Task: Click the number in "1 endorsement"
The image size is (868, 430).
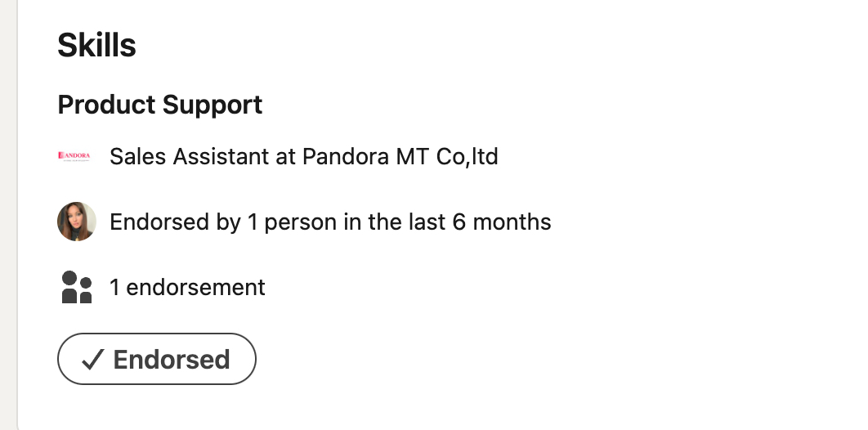Action: (115, 288)
